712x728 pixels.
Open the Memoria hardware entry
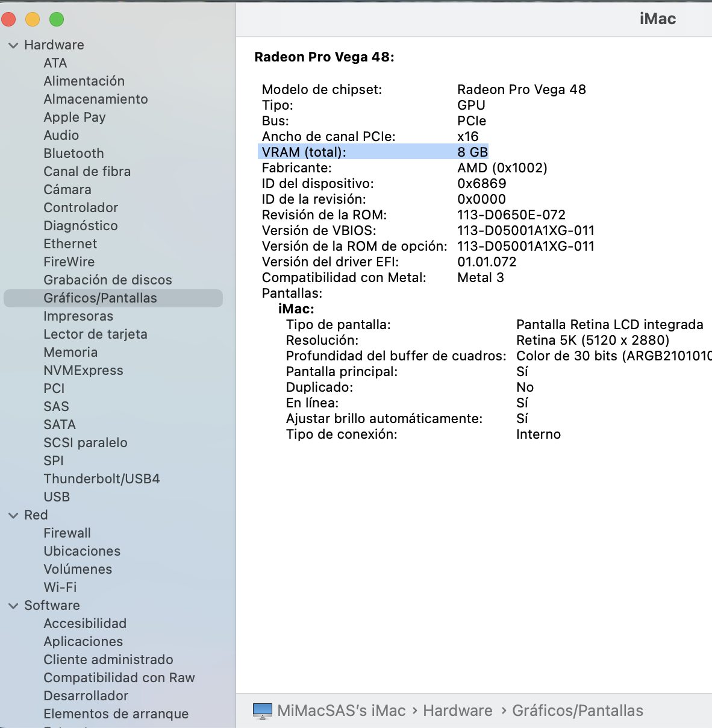[x=70, y=352]
